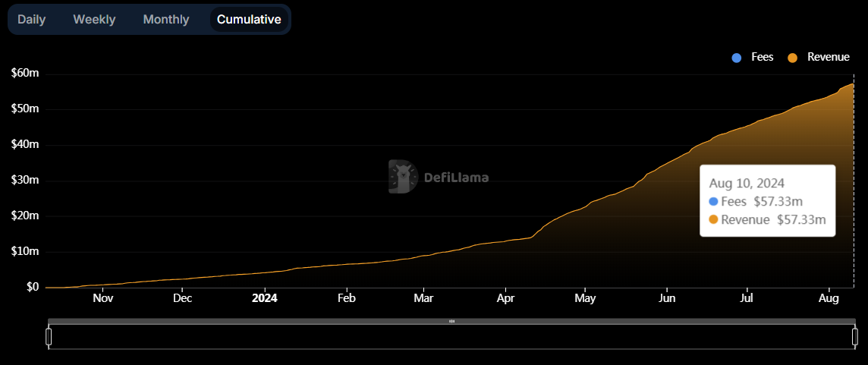Switch to the Daily tab
The image size is (868, 365).
pos(32,20)
